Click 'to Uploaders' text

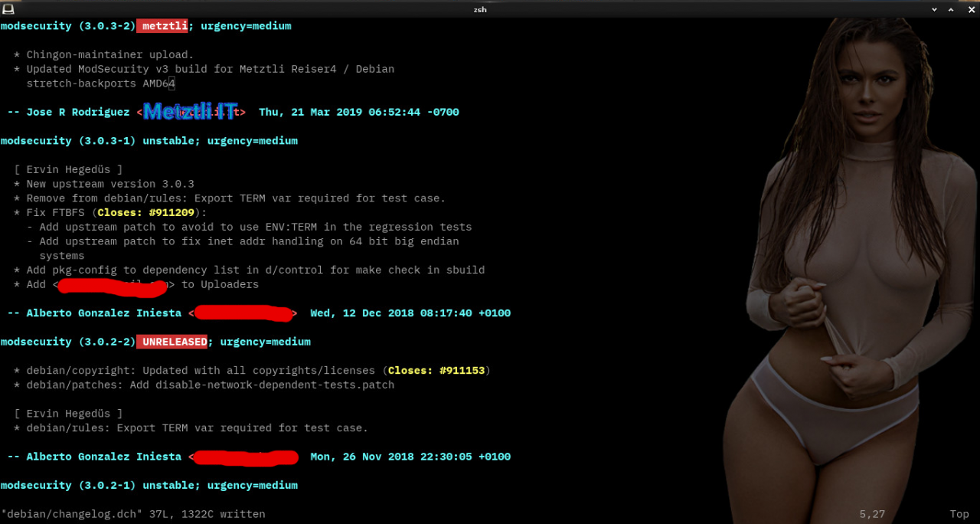click(x=220, y=284)
